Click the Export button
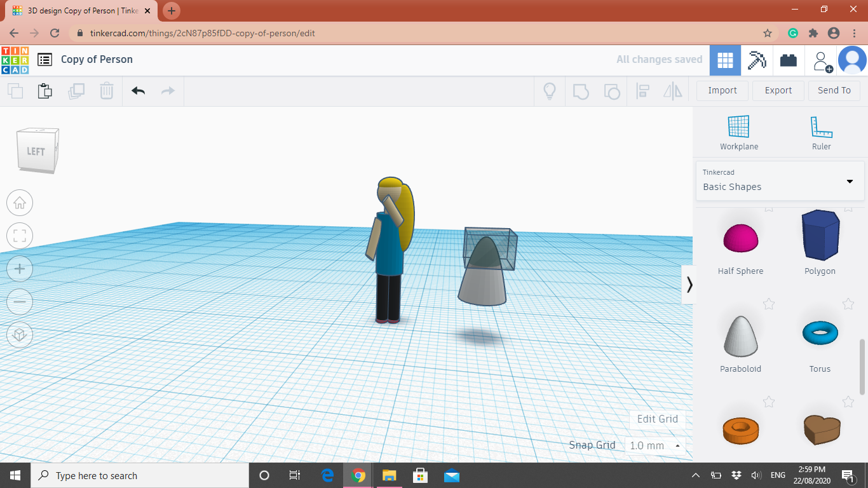 [x=778, y=91]
